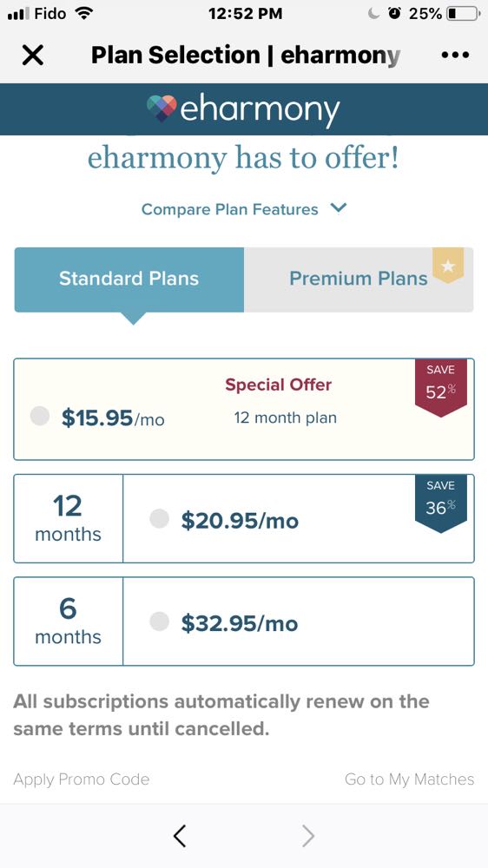Screen dimensions: 488x868
Task: Tap the alarm clock status bar icon
Action: pyautogui.click(x=394, y=13)
